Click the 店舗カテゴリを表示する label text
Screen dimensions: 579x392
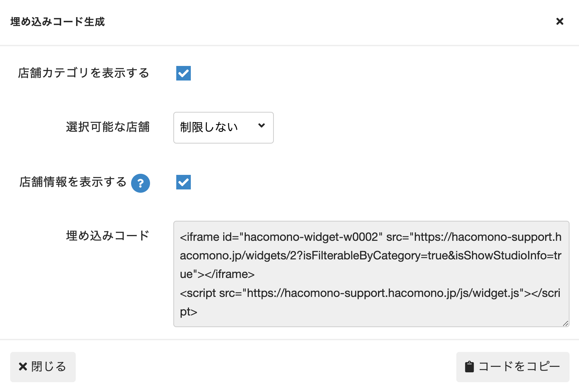tap(84, 73)
